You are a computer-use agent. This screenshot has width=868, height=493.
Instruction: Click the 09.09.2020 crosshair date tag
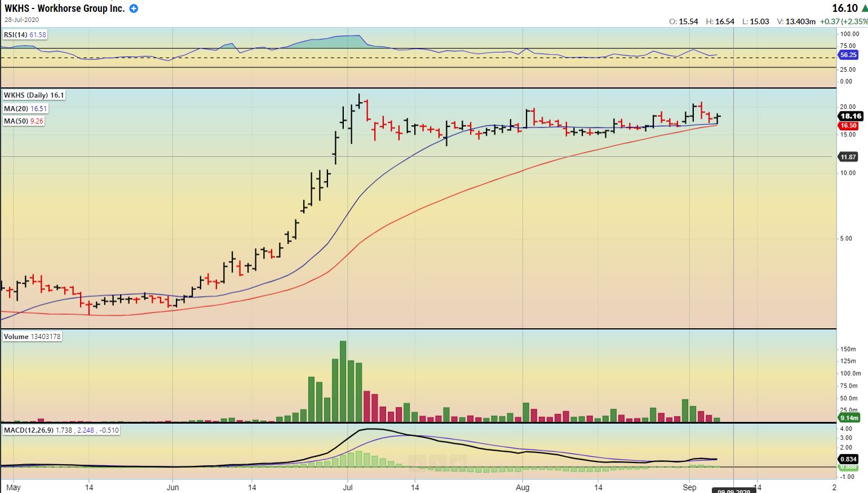(x=733, y=491)
